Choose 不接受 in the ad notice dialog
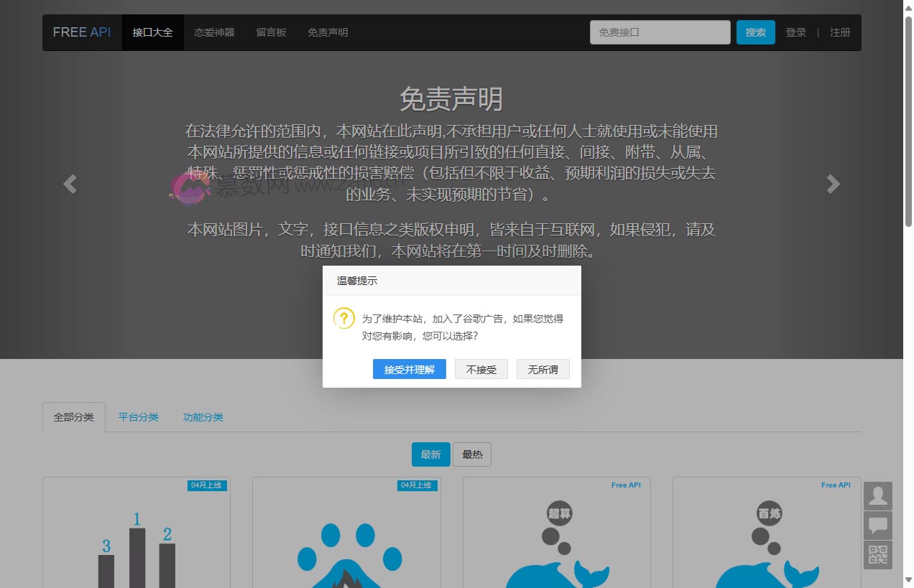Screen dimensions: 914x588 (x=481, y=370)
